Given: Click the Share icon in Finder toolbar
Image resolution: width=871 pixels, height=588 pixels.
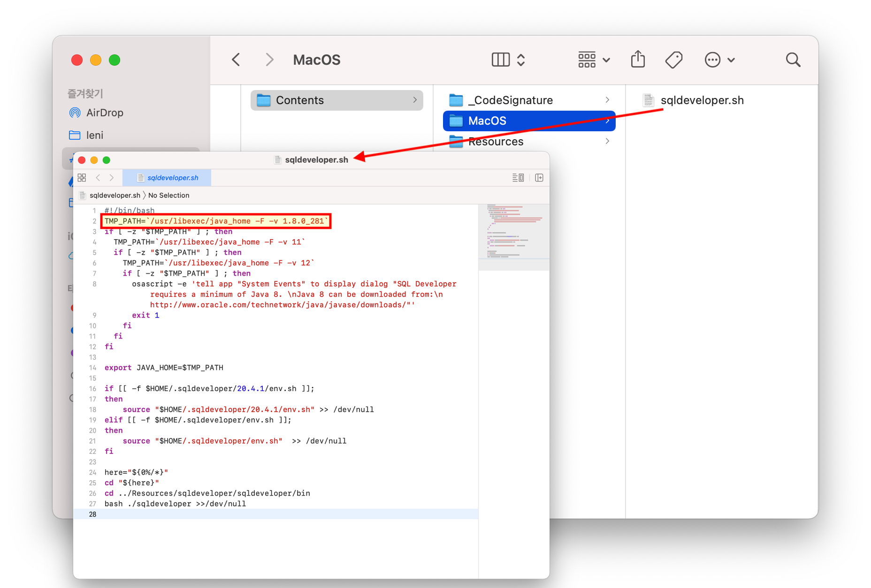Looking at the screenshot, I should (x=638, y=59).
